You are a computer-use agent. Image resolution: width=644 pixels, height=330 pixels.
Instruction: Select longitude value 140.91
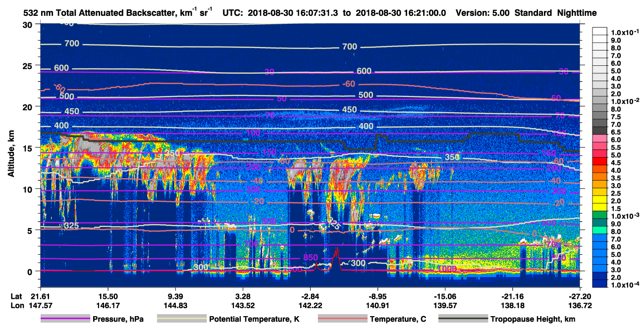[x=377, y=305]
